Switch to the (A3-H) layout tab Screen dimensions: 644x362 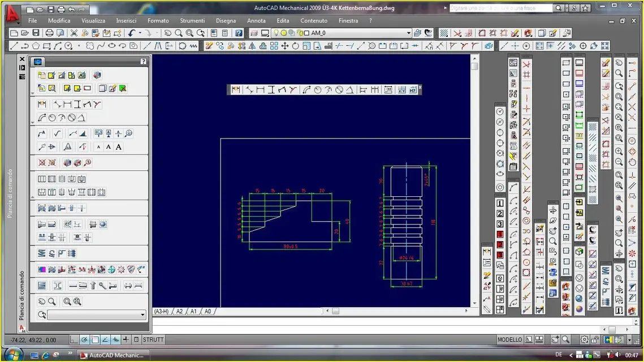tap(161, 312)
